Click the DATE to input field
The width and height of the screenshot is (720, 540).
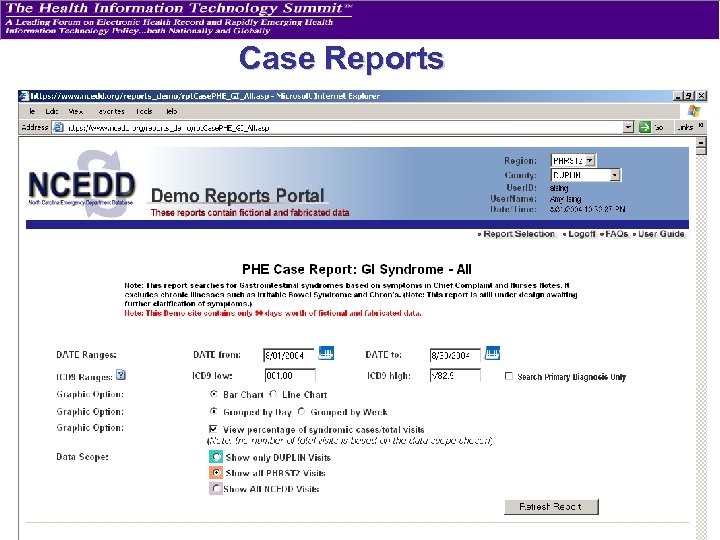point(455,355)
